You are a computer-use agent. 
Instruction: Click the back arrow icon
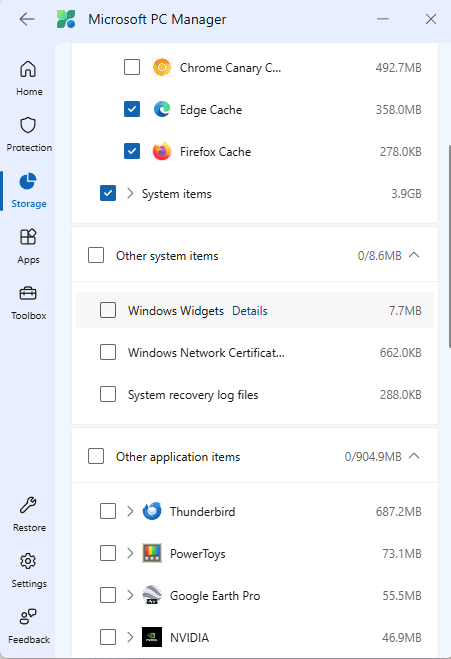pyautogui.click(x=27, y=19)
